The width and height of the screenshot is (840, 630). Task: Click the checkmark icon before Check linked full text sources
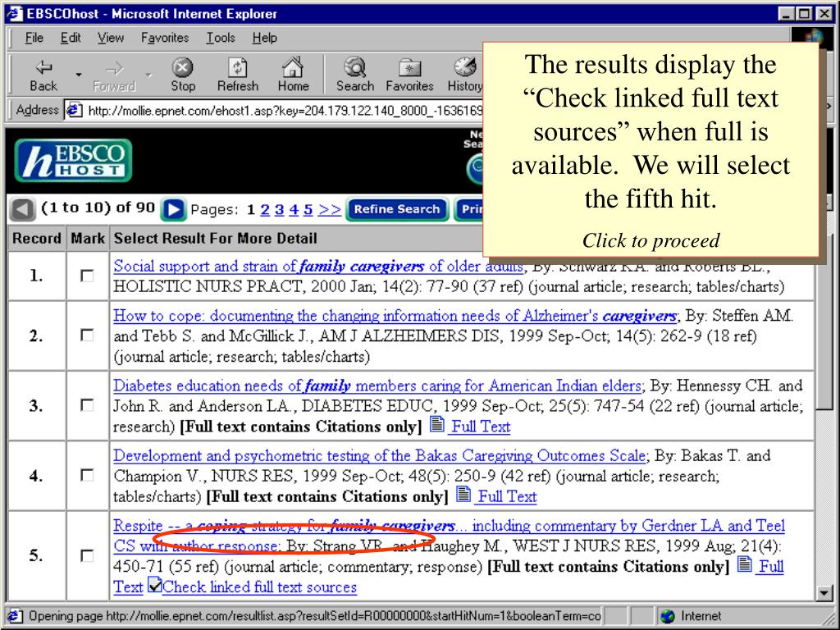click(x=155, y=585)
